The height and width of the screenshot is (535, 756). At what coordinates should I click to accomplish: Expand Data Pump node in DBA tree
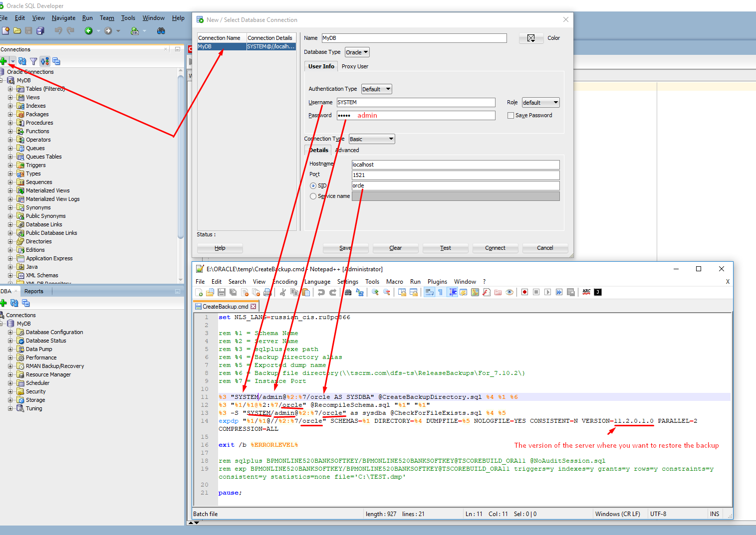tap(10, 349)
